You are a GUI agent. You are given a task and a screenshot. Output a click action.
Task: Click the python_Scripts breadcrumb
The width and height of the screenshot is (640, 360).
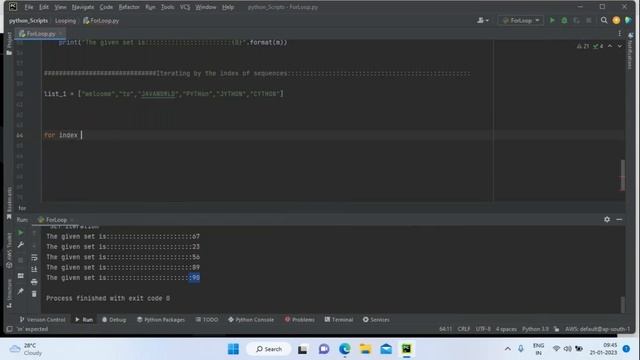[x=28, y=20]
